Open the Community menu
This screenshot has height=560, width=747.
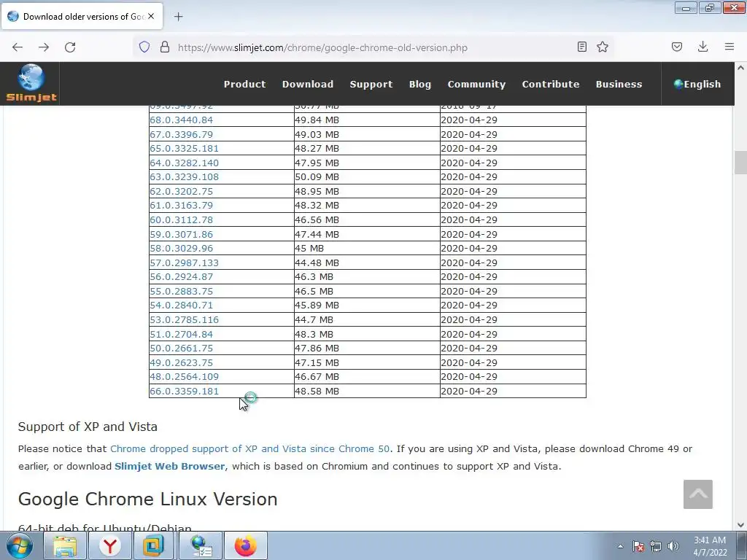(x=476, y=85)
